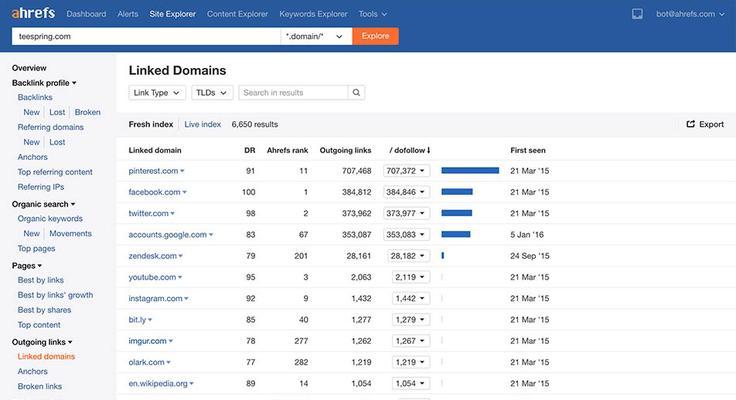
Task: Click the Ahrefs logo
Action: [x=33, y=13]
